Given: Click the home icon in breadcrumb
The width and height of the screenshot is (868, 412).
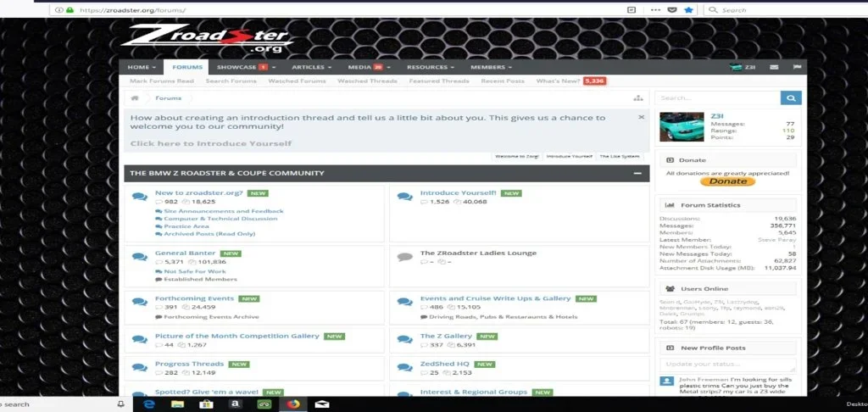Looking at the screenshot, I should pyautogui.click(x=135, y=98).
